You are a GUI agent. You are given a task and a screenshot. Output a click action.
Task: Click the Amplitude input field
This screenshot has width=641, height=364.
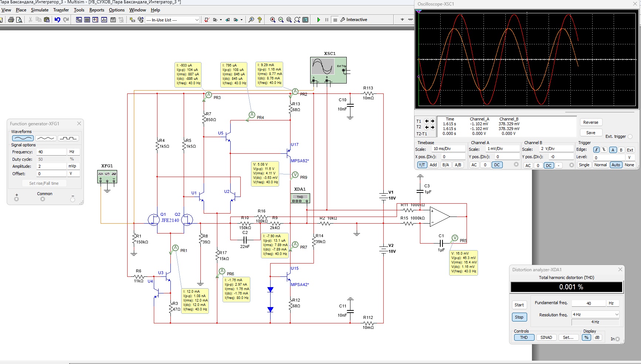coord(51,166)
